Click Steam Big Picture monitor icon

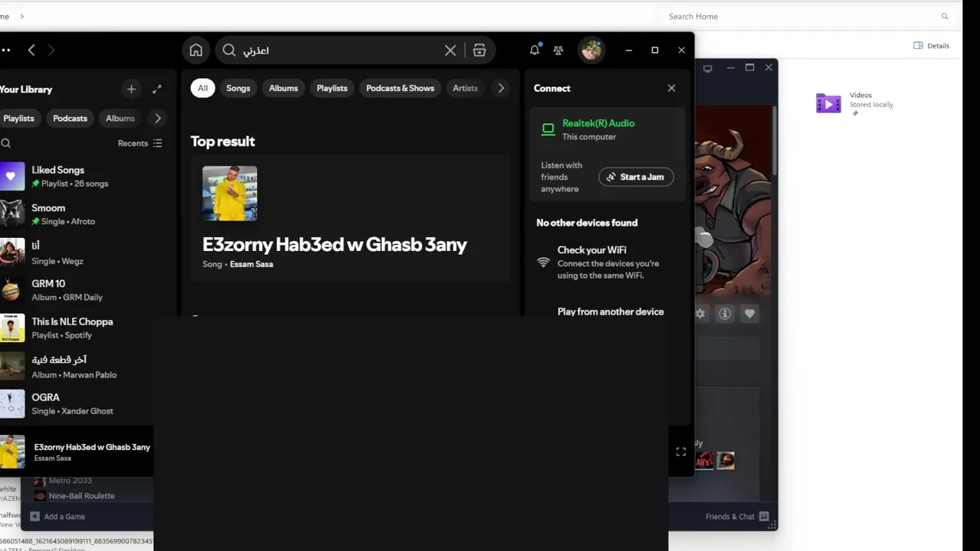coord(707,68)
